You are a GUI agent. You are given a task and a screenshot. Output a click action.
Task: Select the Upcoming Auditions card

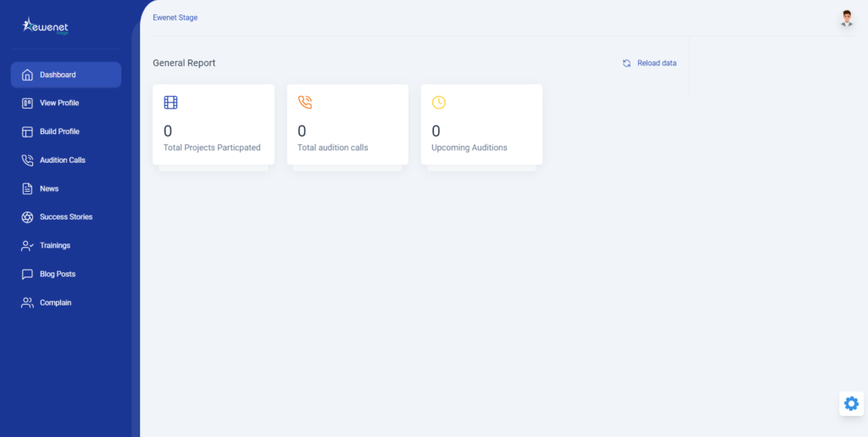[481, 124]
